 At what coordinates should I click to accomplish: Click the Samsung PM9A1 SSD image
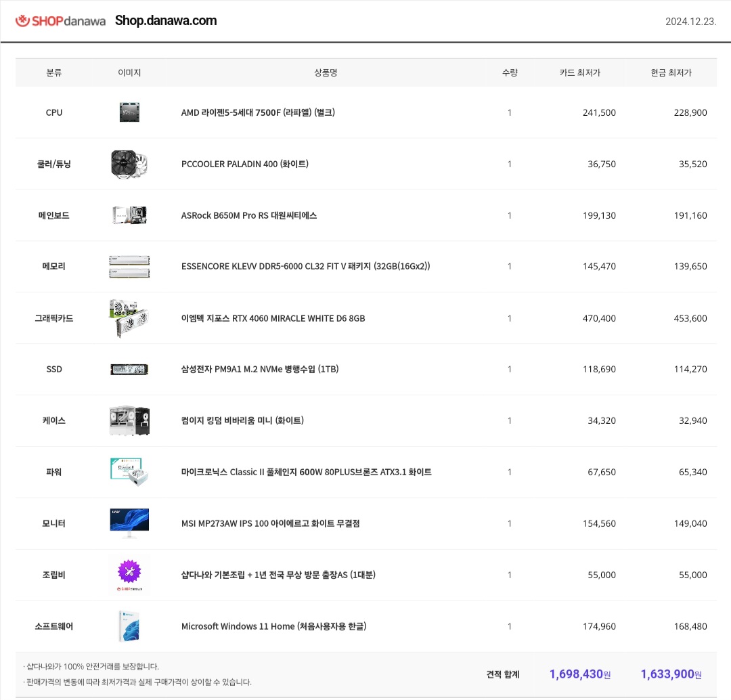pyautogui.click(x=129, y=370)
